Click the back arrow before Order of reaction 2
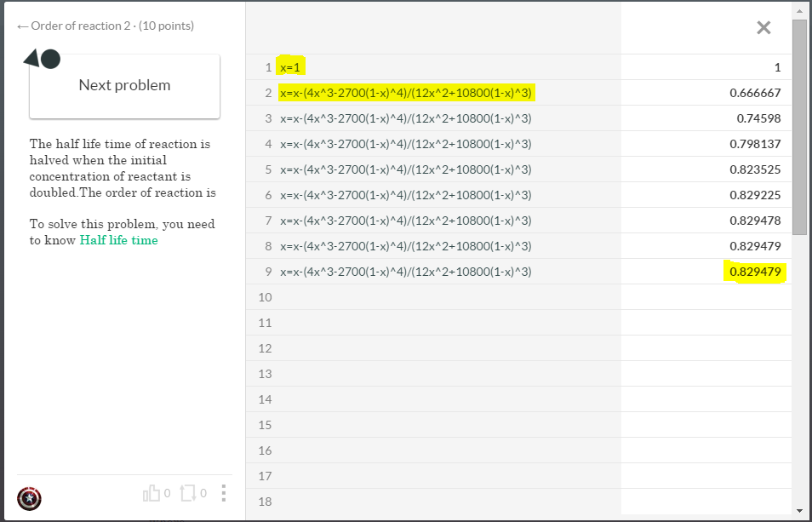This screenshot has width=812, height=522. pyautogui.click(x=22, y=26)
